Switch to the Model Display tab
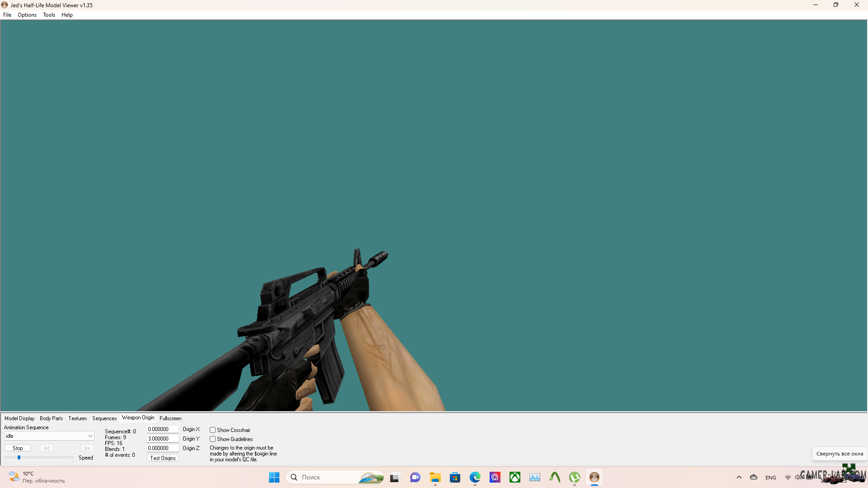This screenshot has height=488, width=868. (19, 418)
